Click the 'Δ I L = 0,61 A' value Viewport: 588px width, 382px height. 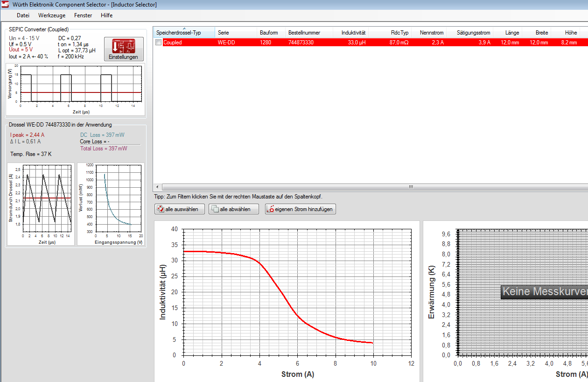pos(26,141)
